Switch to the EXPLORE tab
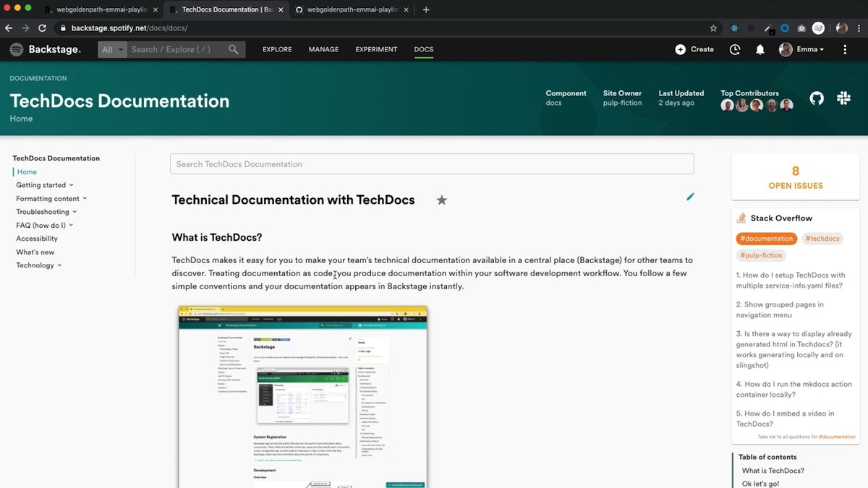The image size is (868, 488). (x=276, y=49)
